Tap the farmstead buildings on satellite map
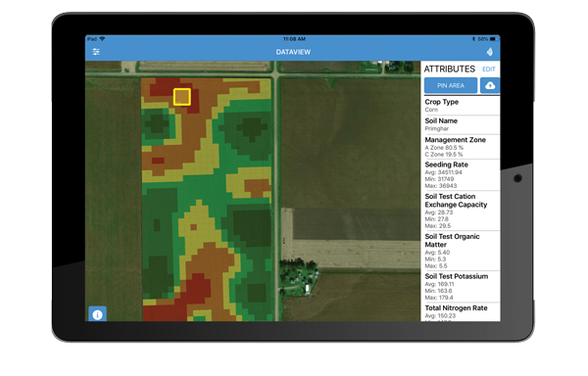Screen dimensions: 588x376 tap(299, 276)
